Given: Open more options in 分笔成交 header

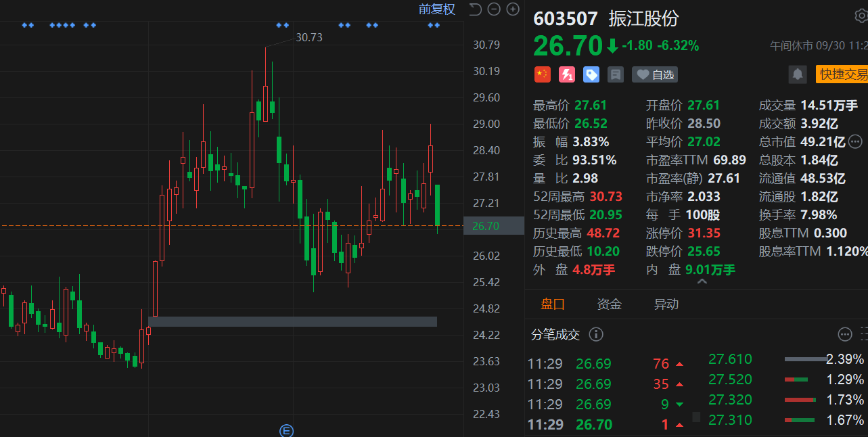Looking at the screenshot, I should 844,334.
